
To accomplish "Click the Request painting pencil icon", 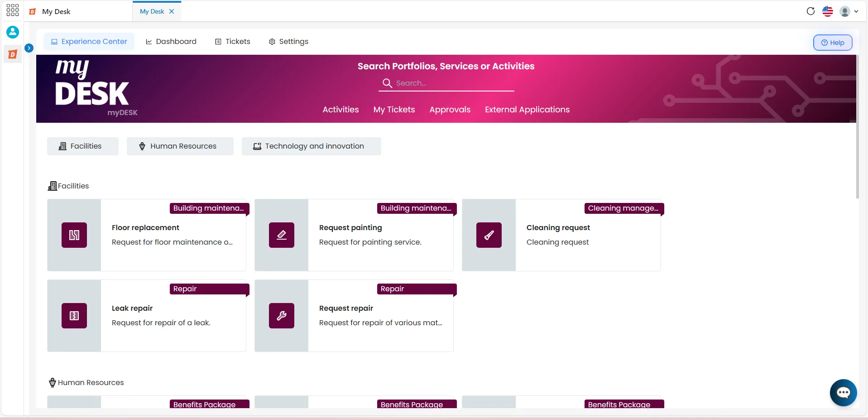I will 282,235.
